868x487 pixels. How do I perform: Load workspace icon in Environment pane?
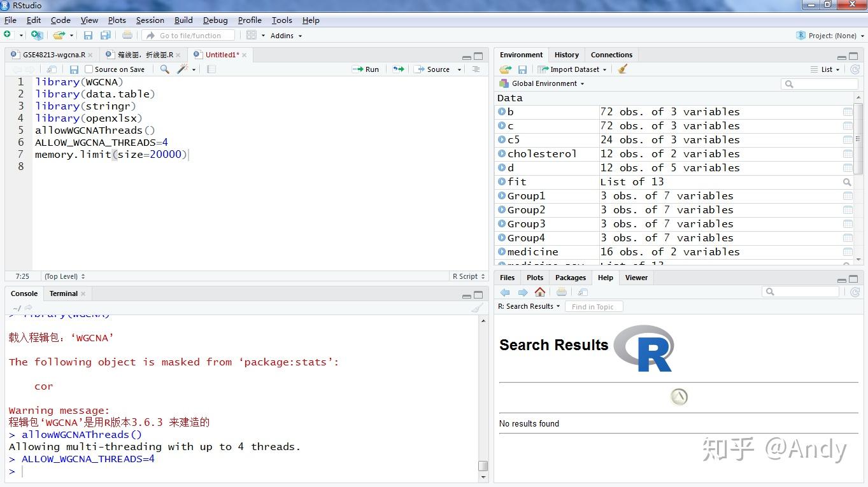pos(506,69)
